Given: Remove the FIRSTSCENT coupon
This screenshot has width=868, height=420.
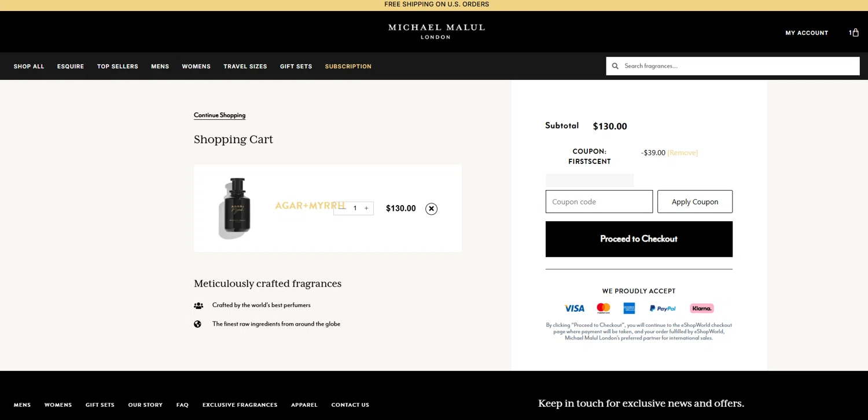Looking at the screenshot, I should tap(683, 153).
